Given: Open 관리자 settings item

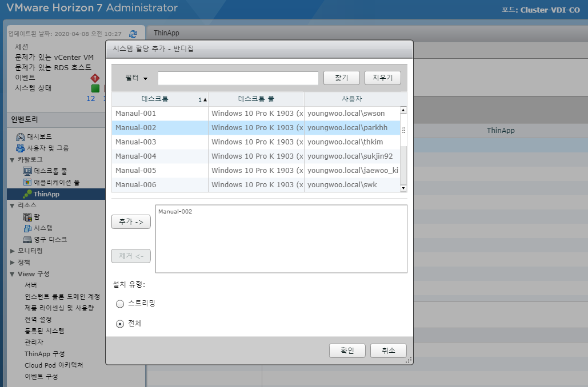Looking at the screenshot, I should (x=34, y=342).
